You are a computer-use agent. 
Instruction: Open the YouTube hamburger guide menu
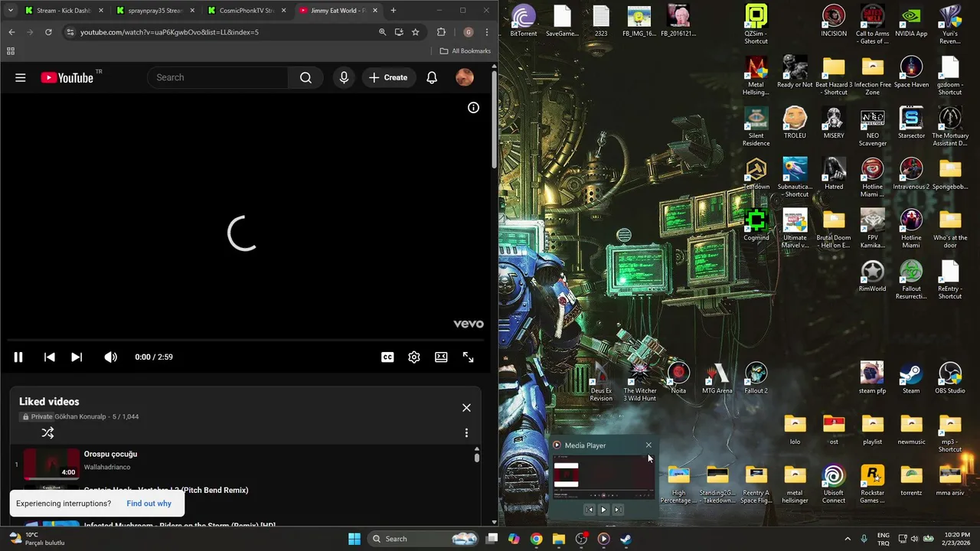tap(21, 77)
